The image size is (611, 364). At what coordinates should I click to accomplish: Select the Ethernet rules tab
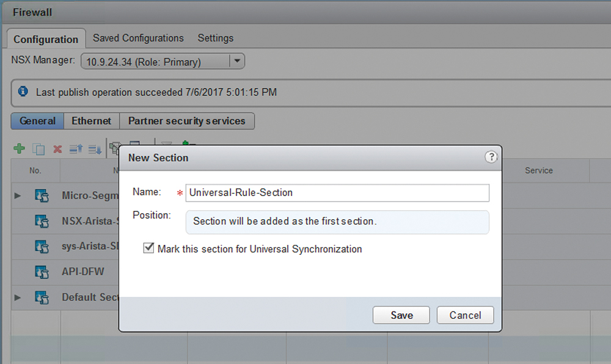click(92, 121)
